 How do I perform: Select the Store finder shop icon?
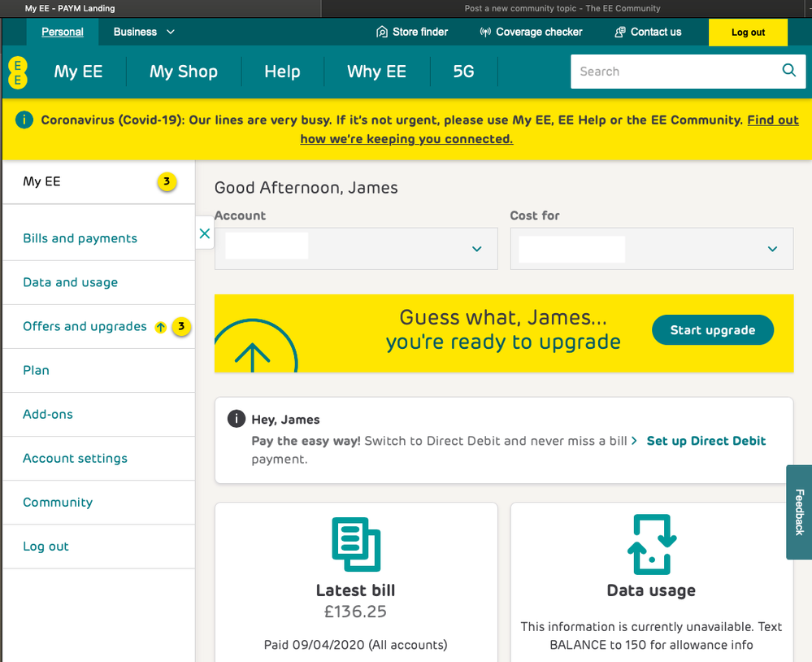[380, 32]
